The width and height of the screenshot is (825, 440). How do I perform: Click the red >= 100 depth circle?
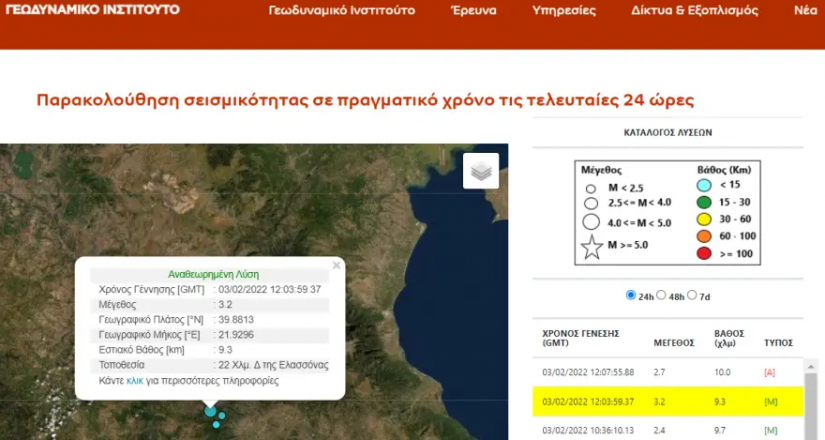[704, 251]
